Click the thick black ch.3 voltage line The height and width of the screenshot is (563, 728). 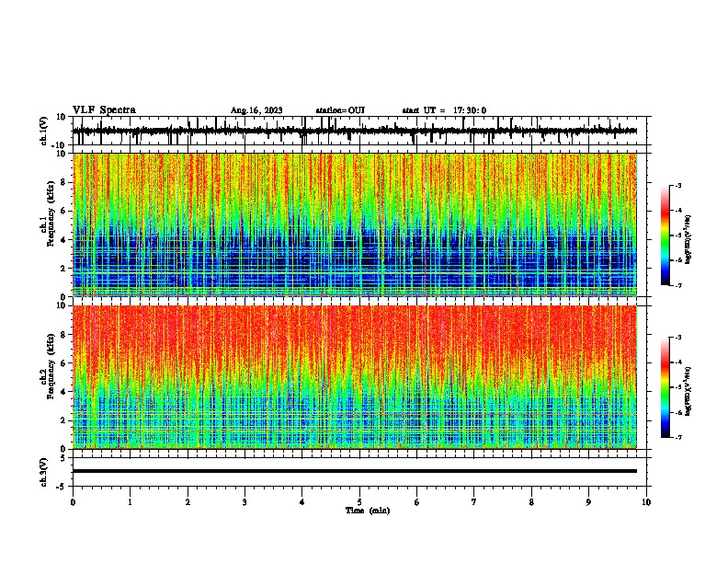pos(355,471)
